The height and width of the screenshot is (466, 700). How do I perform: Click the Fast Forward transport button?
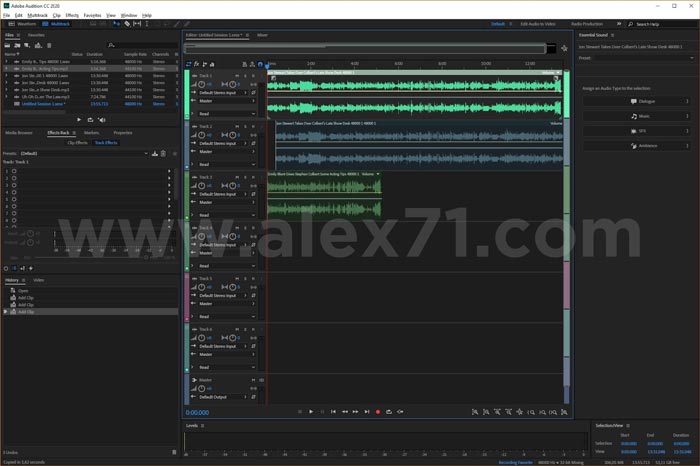coord(355,412)
